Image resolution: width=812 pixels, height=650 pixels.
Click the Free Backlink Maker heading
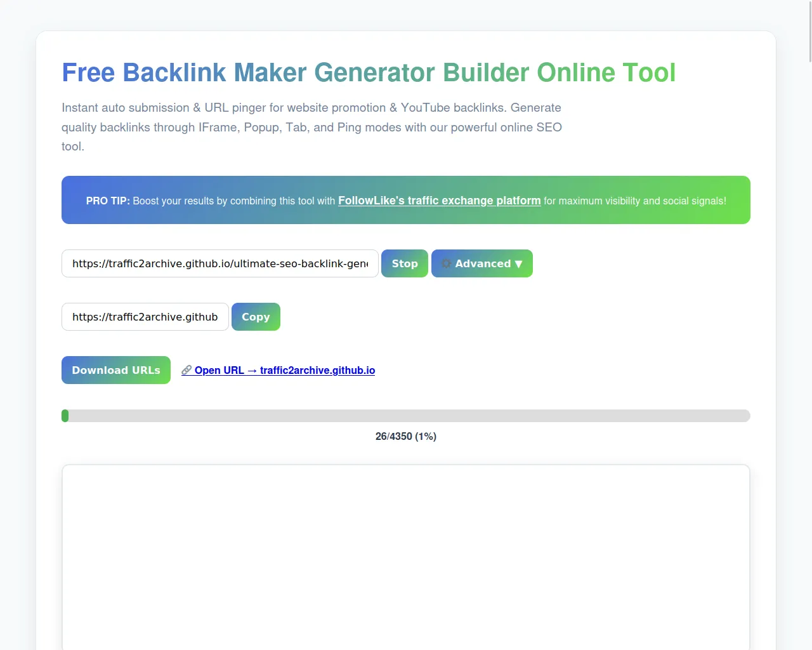coord(369,72)
